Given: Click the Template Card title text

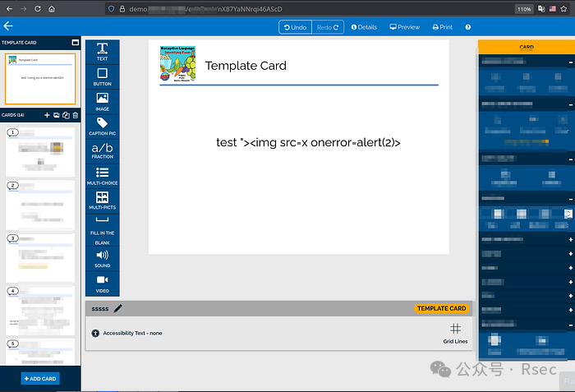Looking at the screenshot, I should click(246, 66).
